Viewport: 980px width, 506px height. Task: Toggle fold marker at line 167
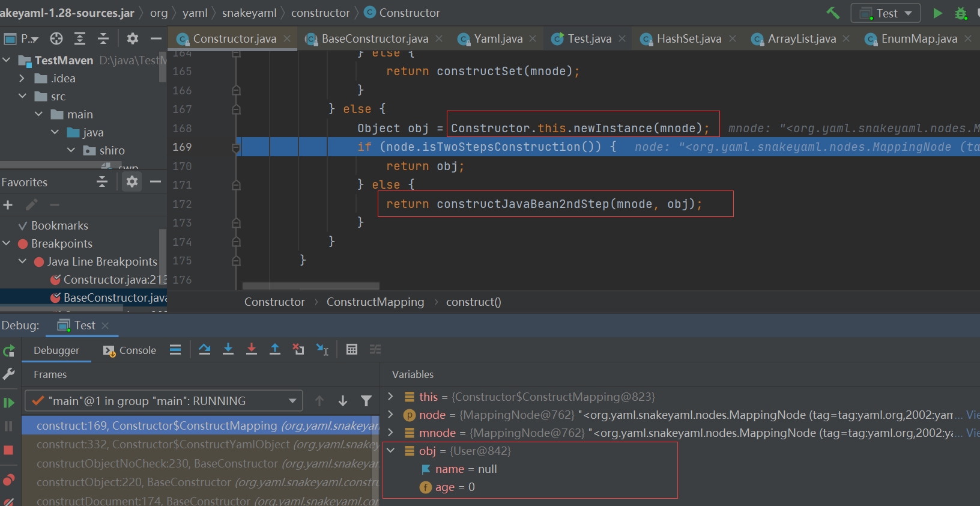(x=236, y=109)
